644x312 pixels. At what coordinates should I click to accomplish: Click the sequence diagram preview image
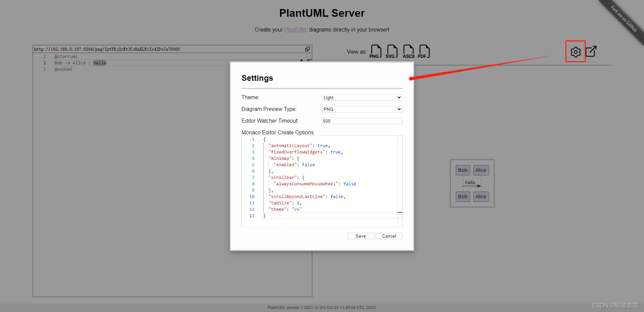[x=472, y=183]
